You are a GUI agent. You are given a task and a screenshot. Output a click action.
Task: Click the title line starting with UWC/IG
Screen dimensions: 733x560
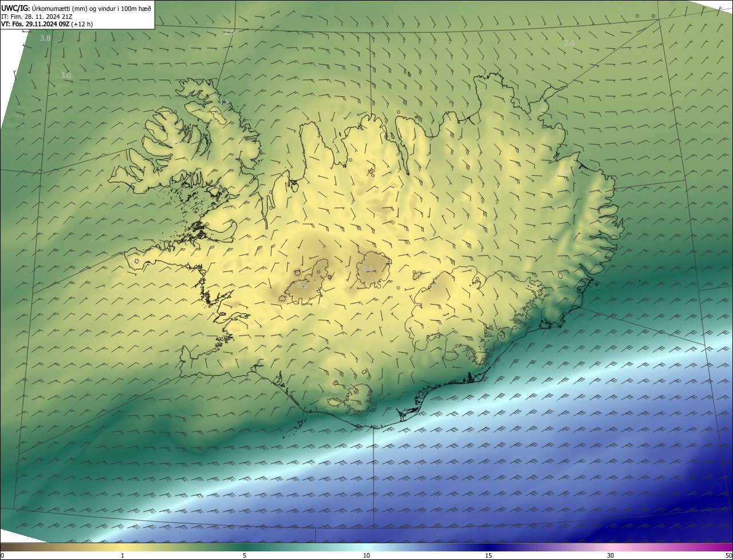click(x=76, y=7)
